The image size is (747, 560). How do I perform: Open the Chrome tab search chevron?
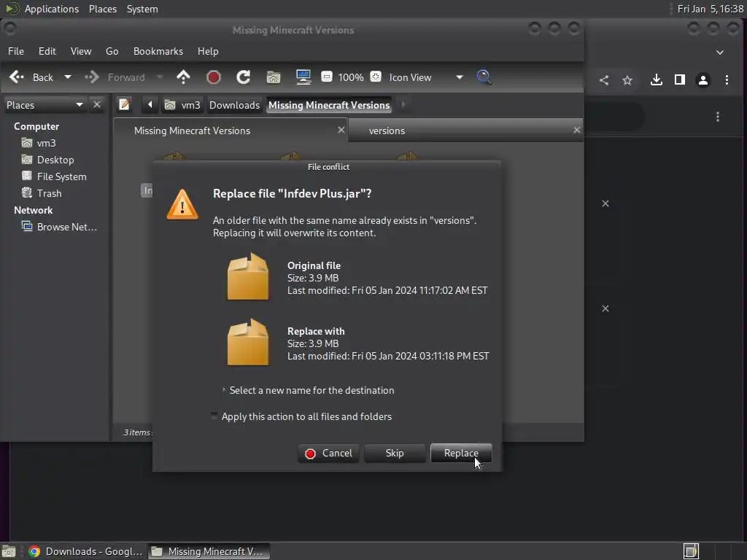[x=720, y=52]
